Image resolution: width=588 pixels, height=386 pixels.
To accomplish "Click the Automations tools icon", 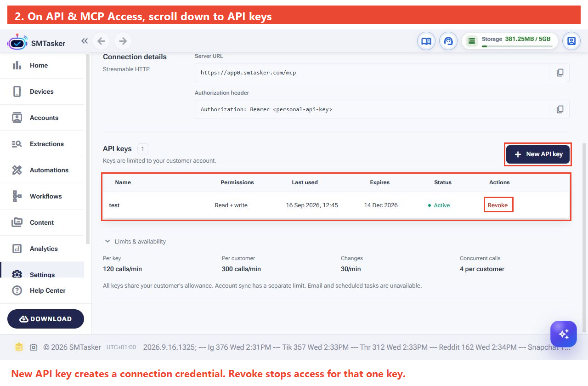I will pos(17,170).
